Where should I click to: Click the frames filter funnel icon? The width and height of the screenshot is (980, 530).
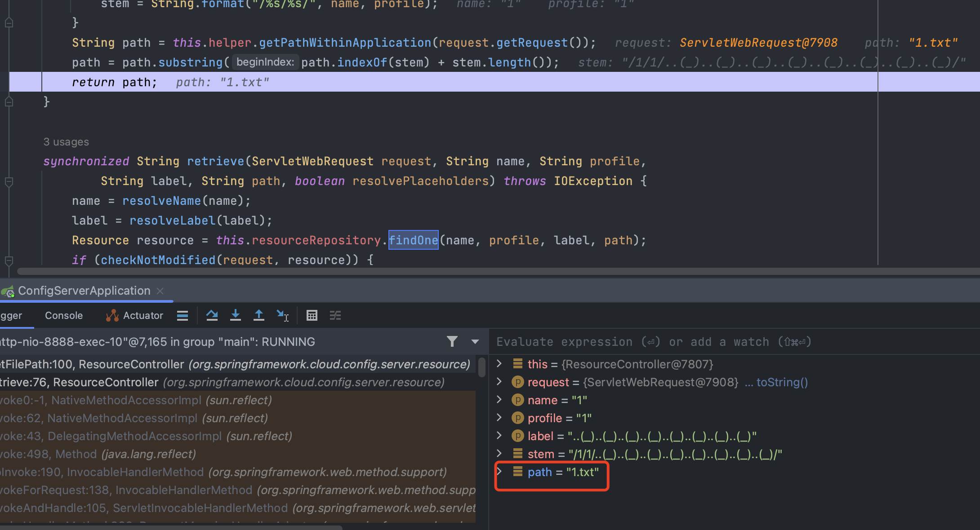(x=452, y=342)
